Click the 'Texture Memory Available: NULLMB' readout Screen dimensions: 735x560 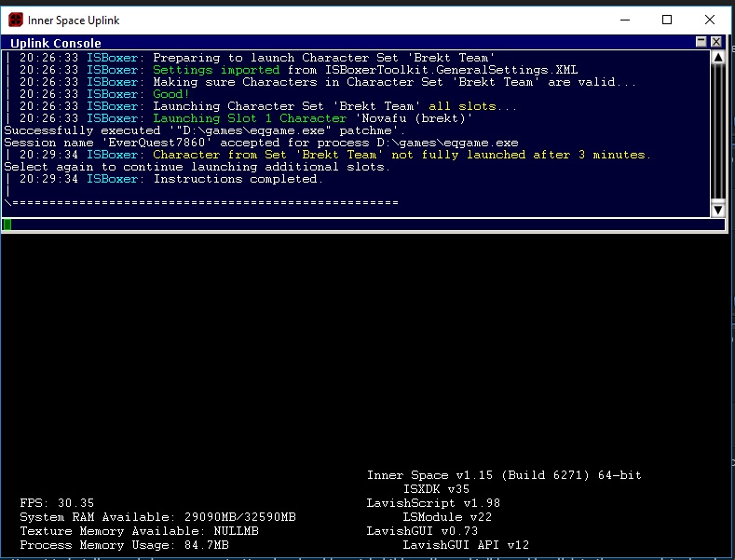[x=139, y=531]
